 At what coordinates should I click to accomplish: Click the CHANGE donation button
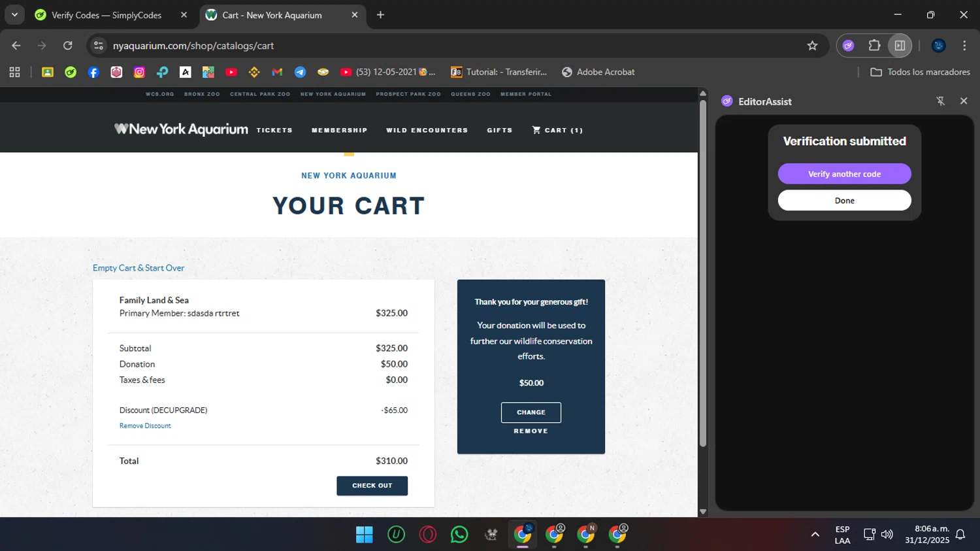pyautogui.click(x=531, y=412)
